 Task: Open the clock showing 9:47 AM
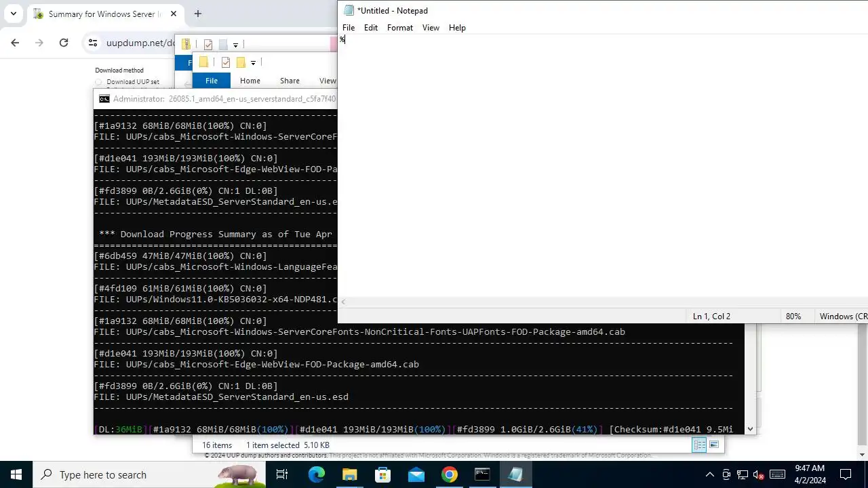coord(810,474)
